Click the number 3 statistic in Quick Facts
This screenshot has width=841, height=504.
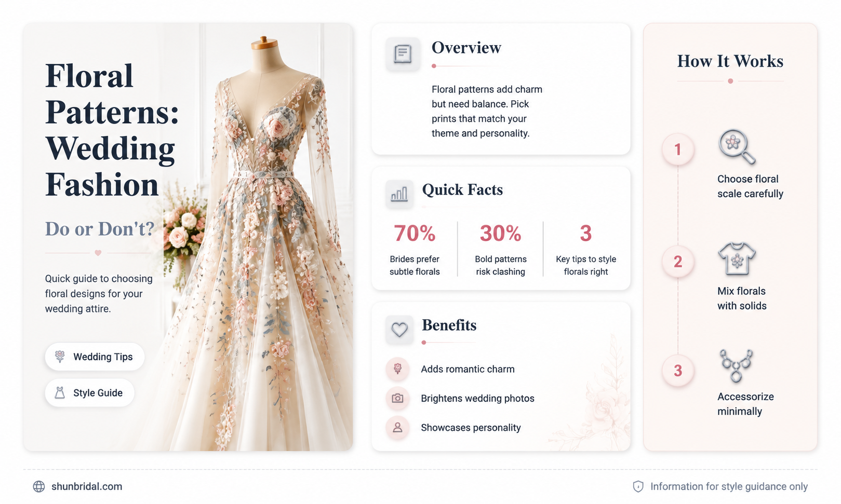[x=585, y=234]
